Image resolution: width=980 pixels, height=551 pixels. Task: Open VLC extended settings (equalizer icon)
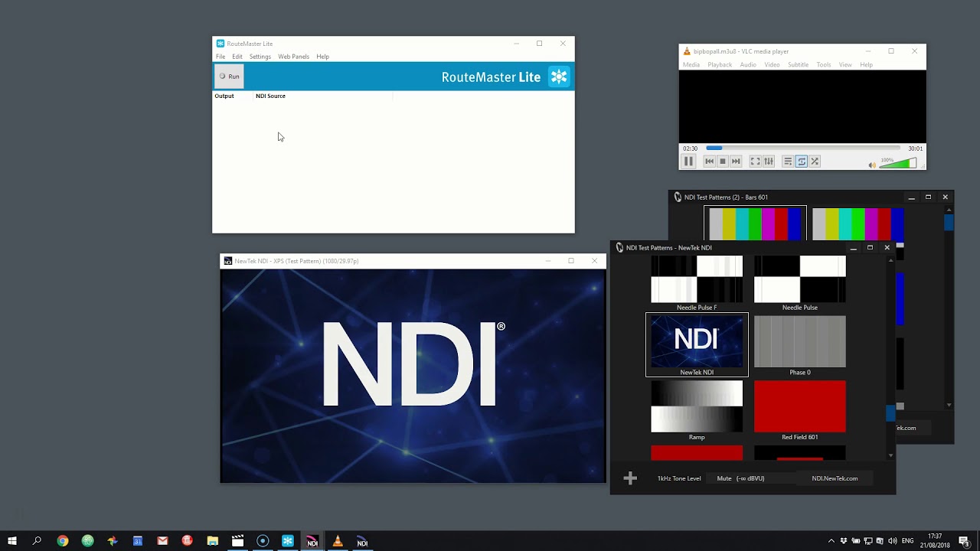769,161
